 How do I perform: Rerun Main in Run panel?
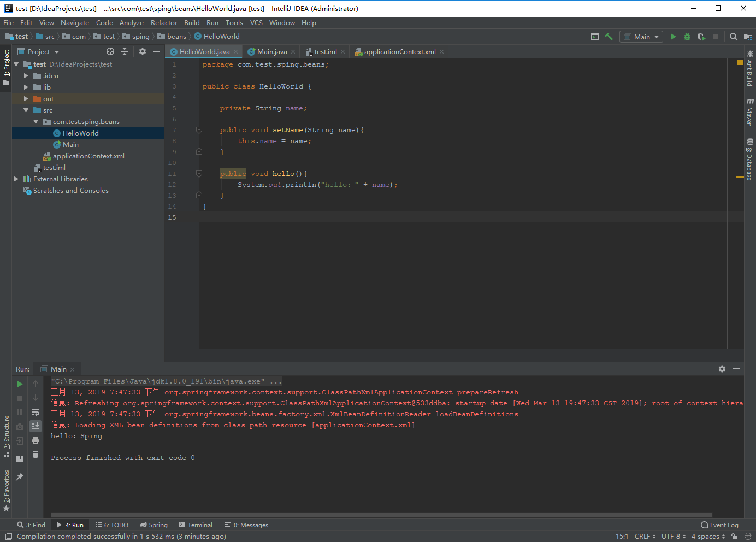click(x=20, y=384)
